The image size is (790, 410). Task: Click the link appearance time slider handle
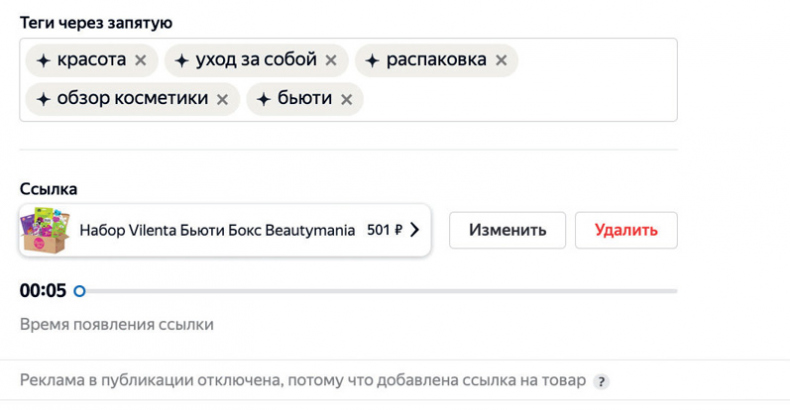pyautogui.click(x=79, y=291)
